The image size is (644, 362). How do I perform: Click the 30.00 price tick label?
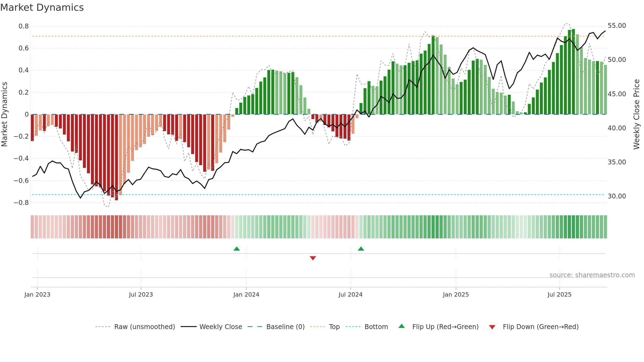pyautogui.click(x=617, y=196)
